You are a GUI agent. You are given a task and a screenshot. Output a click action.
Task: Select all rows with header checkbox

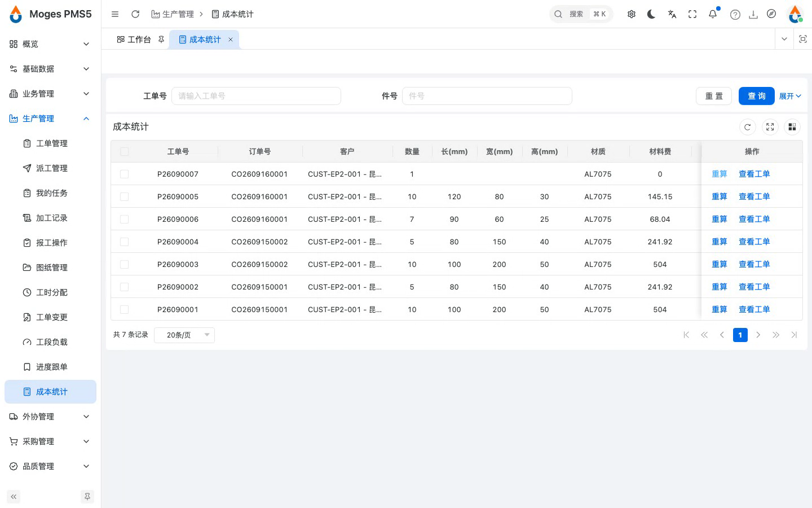pyautogui.click(x=125, y=151)
